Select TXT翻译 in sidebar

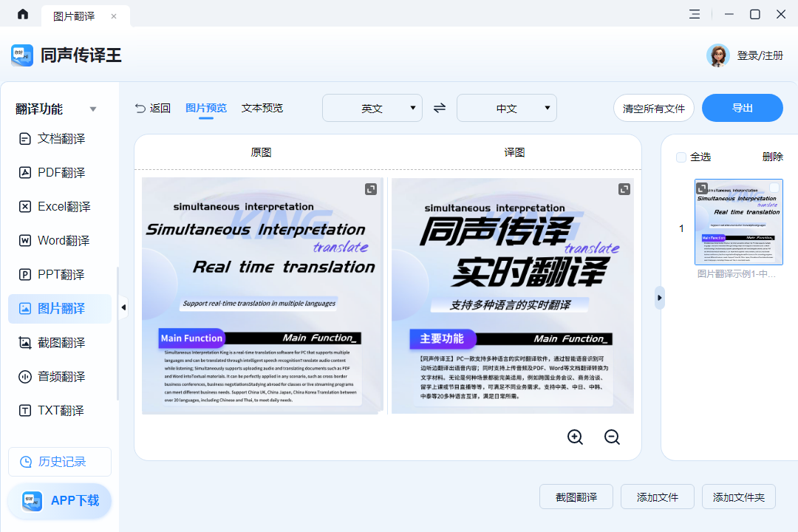pyautogui.click(x=60, y=410)
